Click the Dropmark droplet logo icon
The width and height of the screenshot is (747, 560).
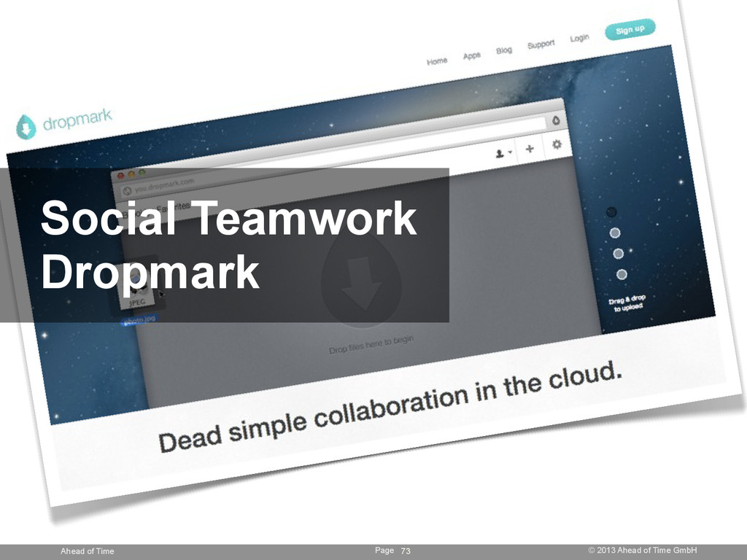pyautogui.click(x=26, y=127)
